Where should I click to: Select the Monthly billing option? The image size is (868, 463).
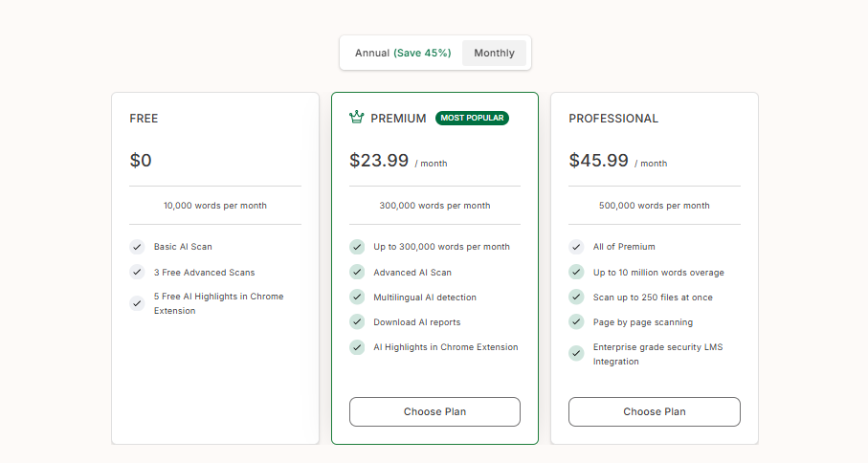point(494,54)
